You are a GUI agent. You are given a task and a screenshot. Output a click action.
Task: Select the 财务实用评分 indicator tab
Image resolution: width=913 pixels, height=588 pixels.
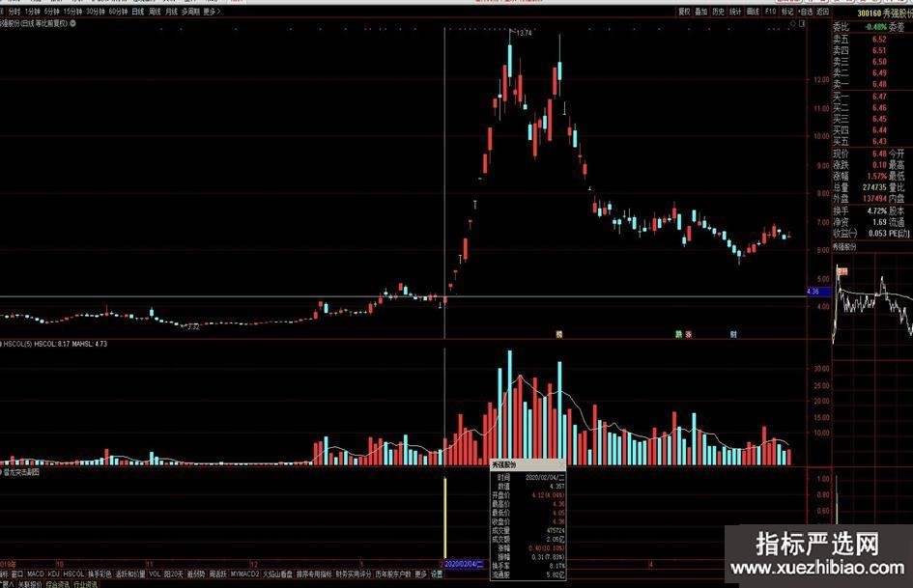(354, 574)
